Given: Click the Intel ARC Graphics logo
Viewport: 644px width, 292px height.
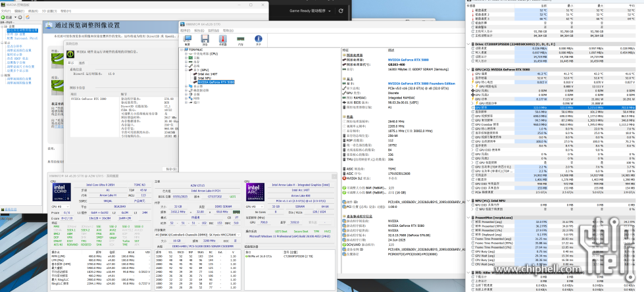Looking at the screenshot, I should tap(255, 191).
